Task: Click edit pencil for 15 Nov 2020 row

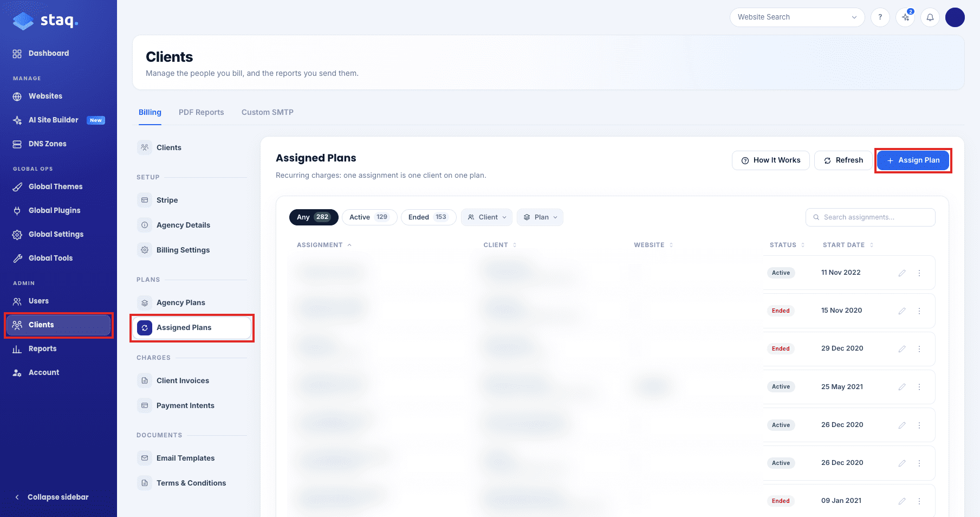Action: point(902,311)
